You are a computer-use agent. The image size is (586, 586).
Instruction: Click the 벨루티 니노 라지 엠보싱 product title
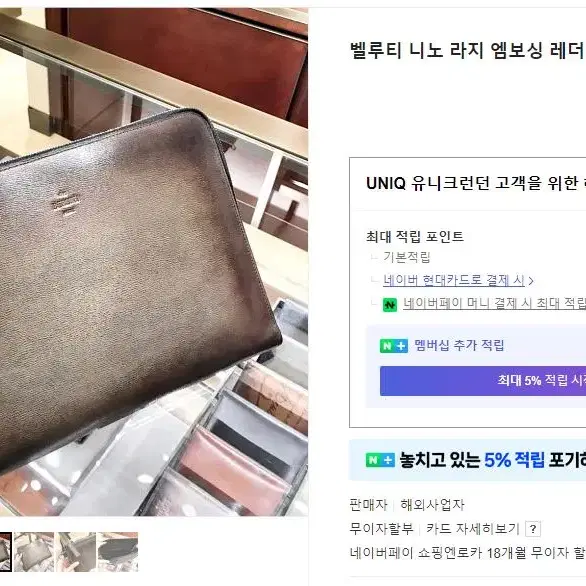point(467,50)
